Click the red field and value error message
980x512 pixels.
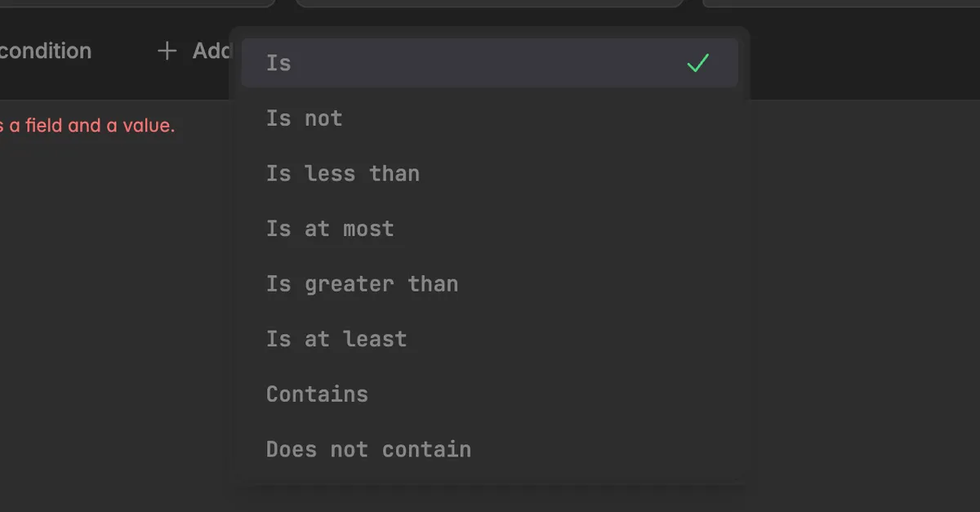point(87,126)
